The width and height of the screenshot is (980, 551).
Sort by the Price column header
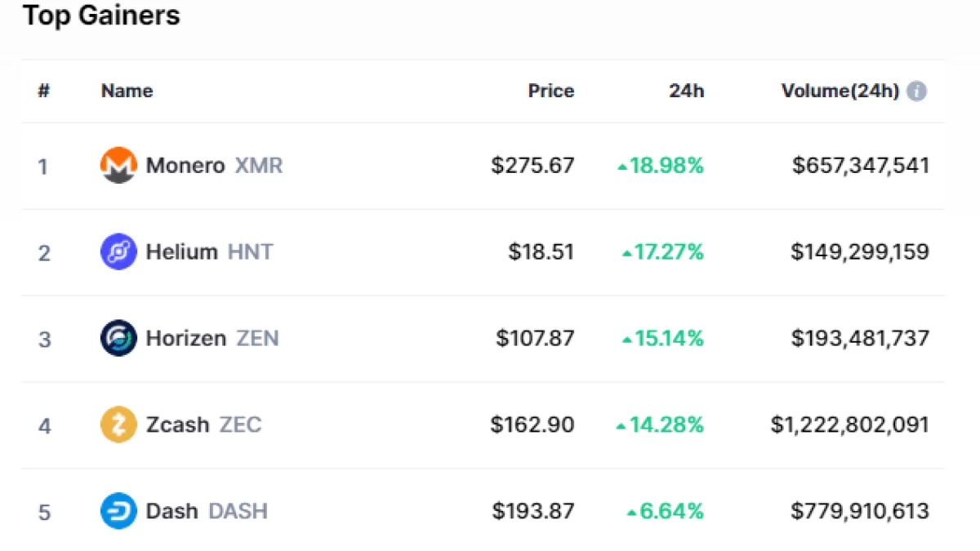550,91
